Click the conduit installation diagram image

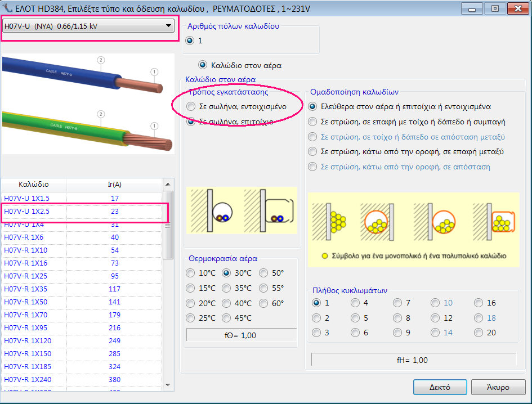(x=241, y=210)
